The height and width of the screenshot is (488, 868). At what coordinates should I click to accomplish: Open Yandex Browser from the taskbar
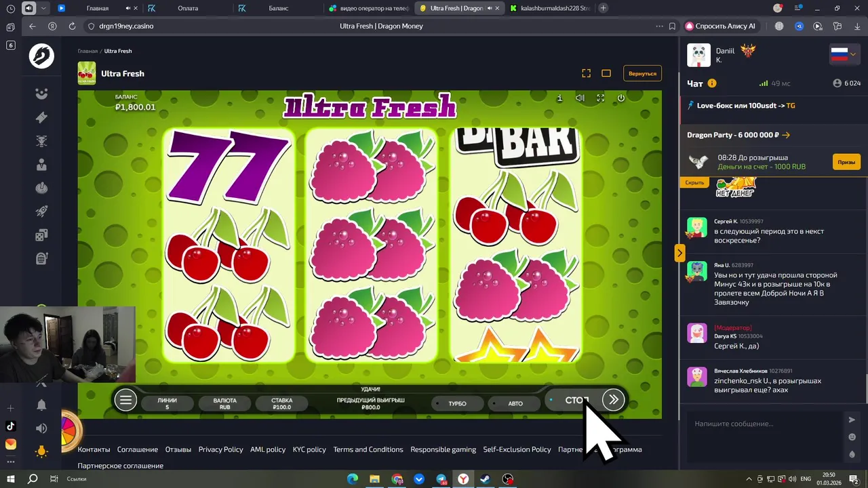pyautogui.click(x=463, y=479)
